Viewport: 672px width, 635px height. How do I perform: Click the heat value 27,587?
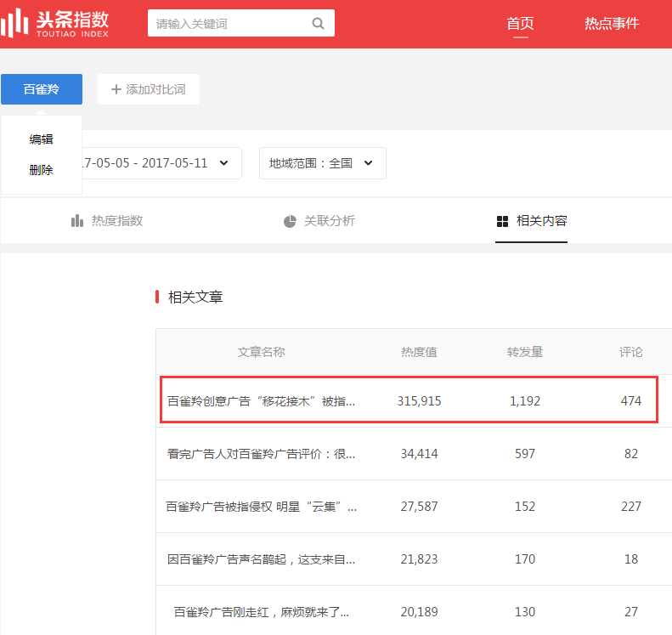click(x=419, y=507)
